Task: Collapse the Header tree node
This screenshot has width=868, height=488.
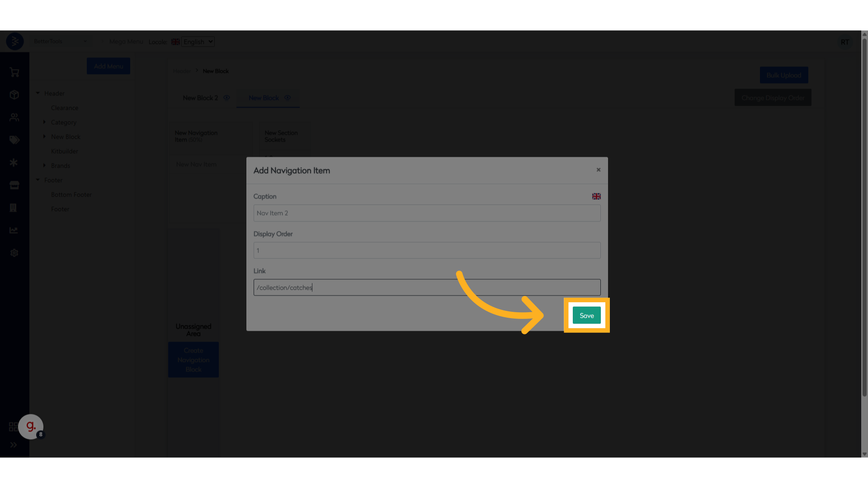Action: [38, 93]
